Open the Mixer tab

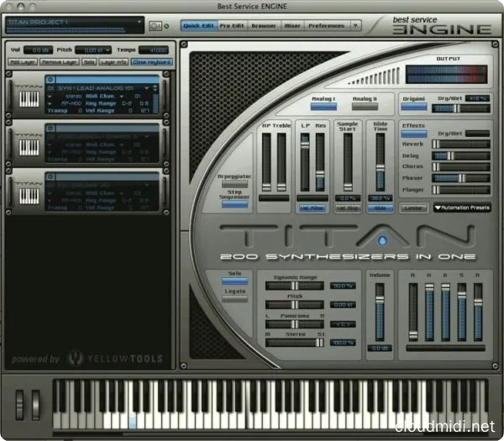click(x=291, y=26)
